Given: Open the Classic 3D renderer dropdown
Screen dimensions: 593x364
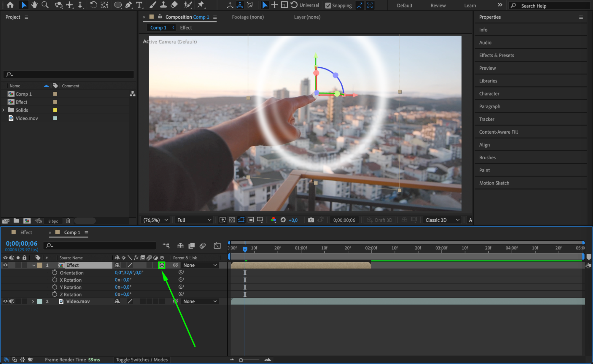Looking at the screenshot, I should coord(442,220).
